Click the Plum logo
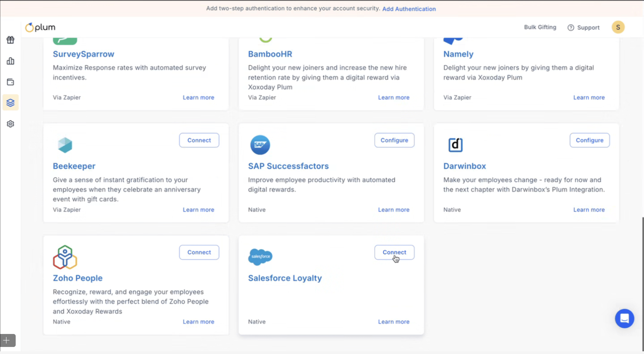 [40, 27]
